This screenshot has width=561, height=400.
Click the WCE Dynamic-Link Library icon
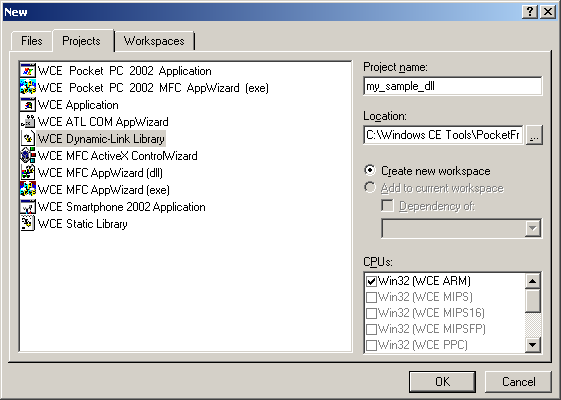point(28,139)
